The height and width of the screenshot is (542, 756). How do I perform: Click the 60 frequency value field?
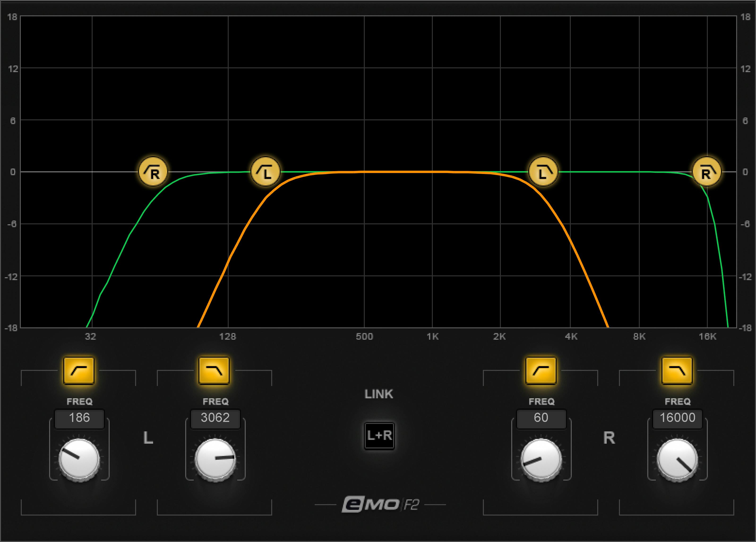(541, 418)
